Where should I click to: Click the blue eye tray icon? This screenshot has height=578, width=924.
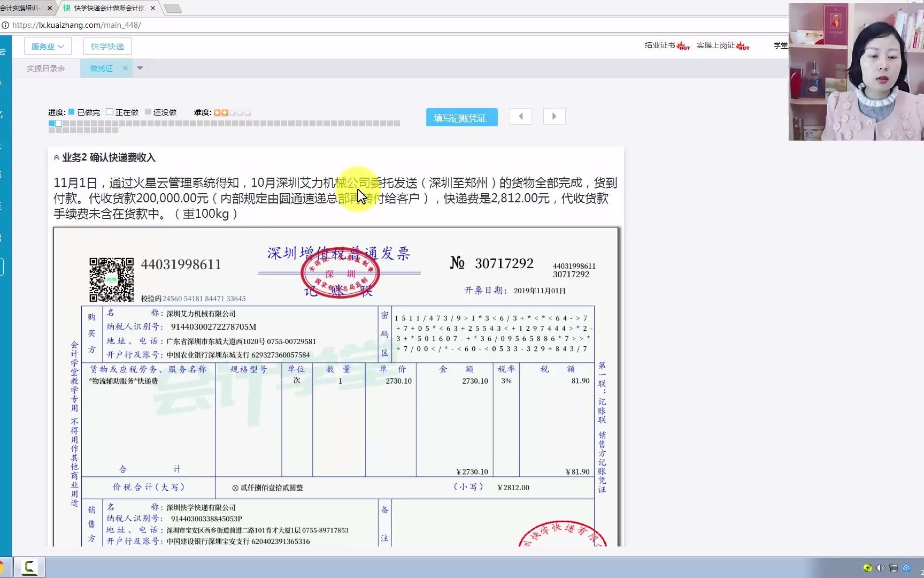point(906,568)
